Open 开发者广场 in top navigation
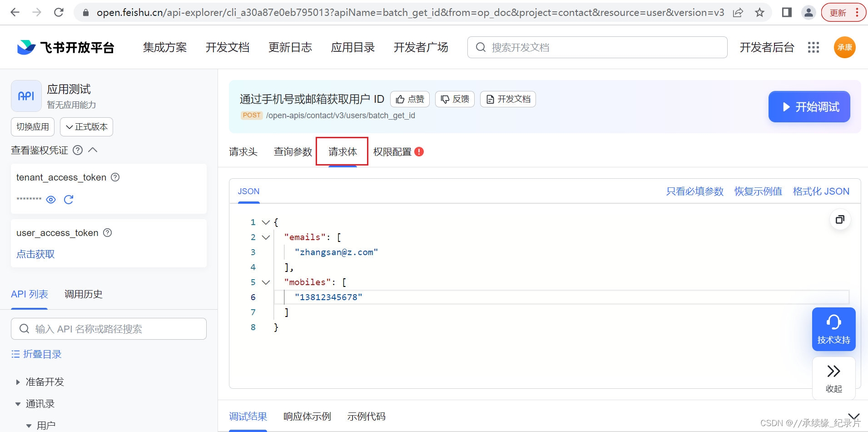 click(x=421, y=47)
